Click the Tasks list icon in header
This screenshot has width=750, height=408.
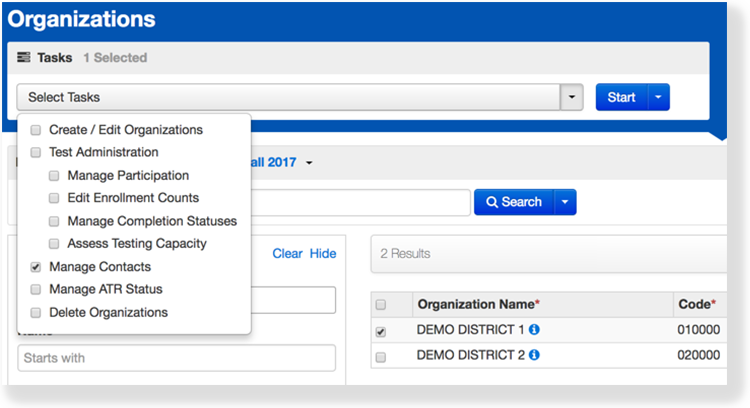pos(24,58)
